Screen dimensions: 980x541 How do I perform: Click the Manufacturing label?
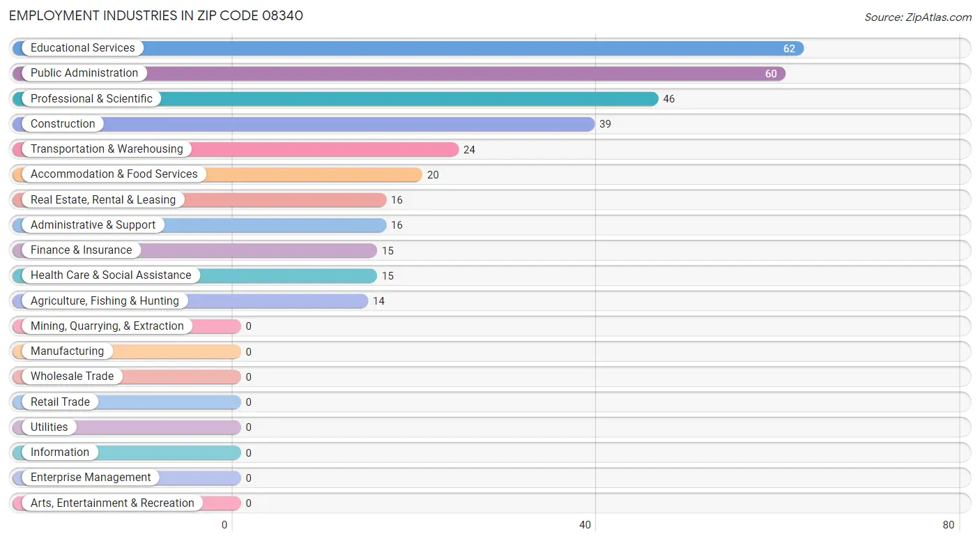67,351
